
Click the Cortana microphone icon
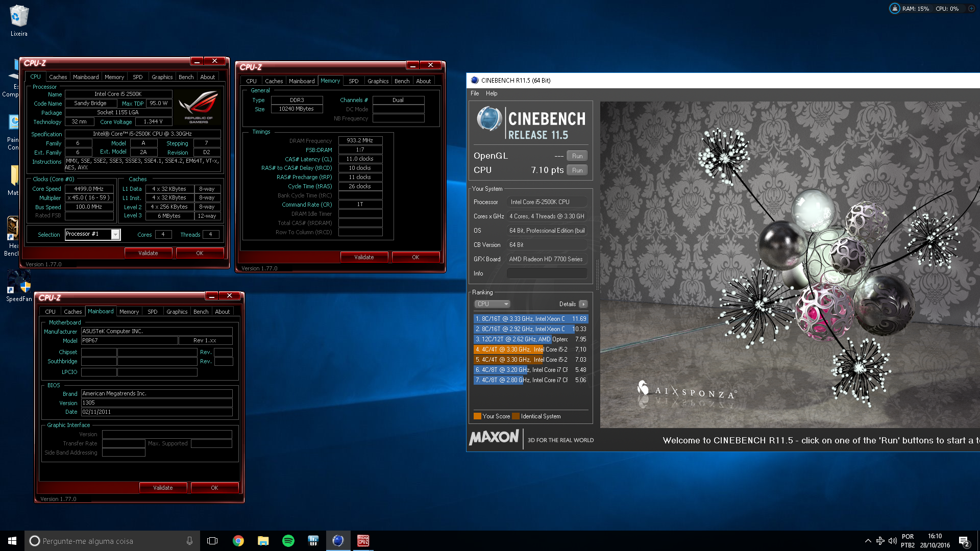[189, 541]
